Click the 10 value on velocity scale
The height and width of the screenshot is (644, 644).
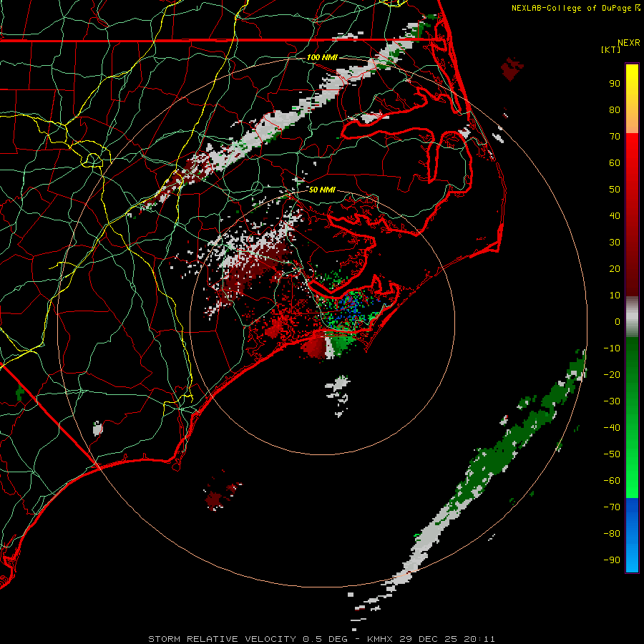click(x=615, y=296)
